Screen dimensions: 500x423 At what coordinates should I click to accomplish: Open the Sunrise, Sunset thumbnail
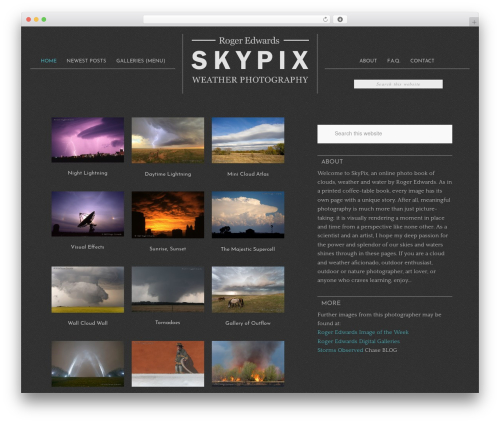click(x=168, y=215)
